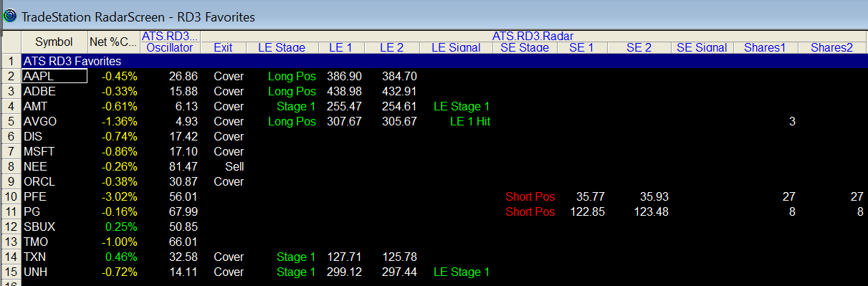This screenshot has height=286, width=868.
Task: Click the 0.46% net change for TXN
Action: 120,257
